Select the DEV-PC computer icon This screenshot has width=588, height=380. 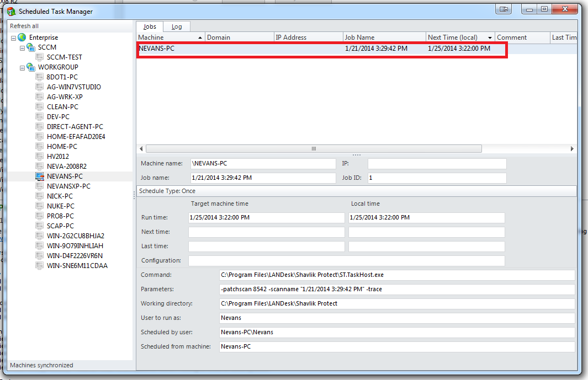pos(39,116)
